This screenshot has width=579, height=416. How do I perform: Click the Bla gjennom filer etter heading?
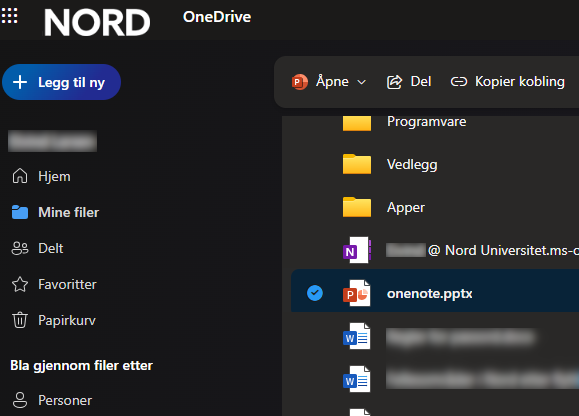coord(81,366)
